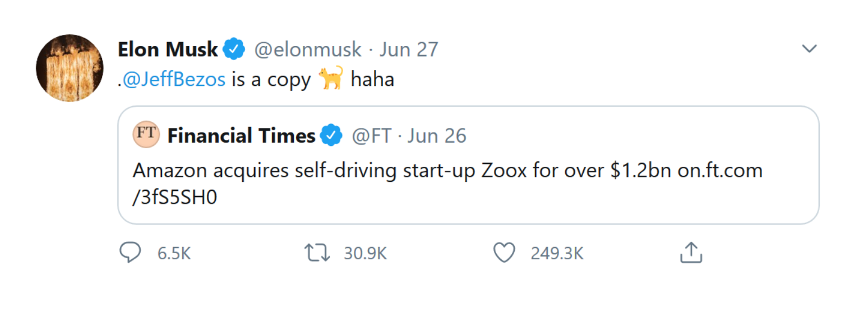Click the Elon Musk display name
Viewport: 868px width, 320px height.
coord(168,50)
